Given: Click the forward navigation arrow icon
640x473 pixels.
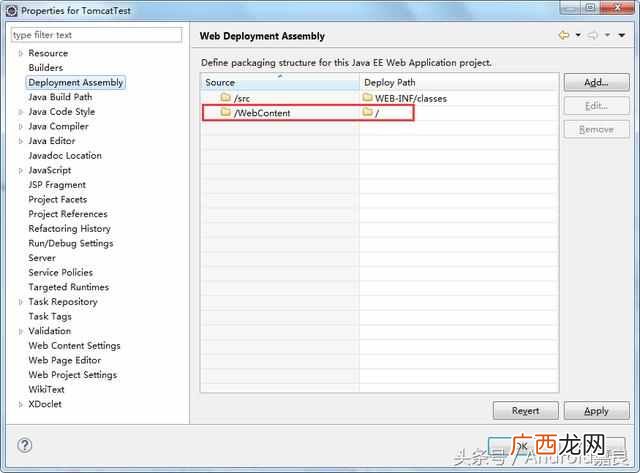Looking at the screenshot, I should point(593,36).
